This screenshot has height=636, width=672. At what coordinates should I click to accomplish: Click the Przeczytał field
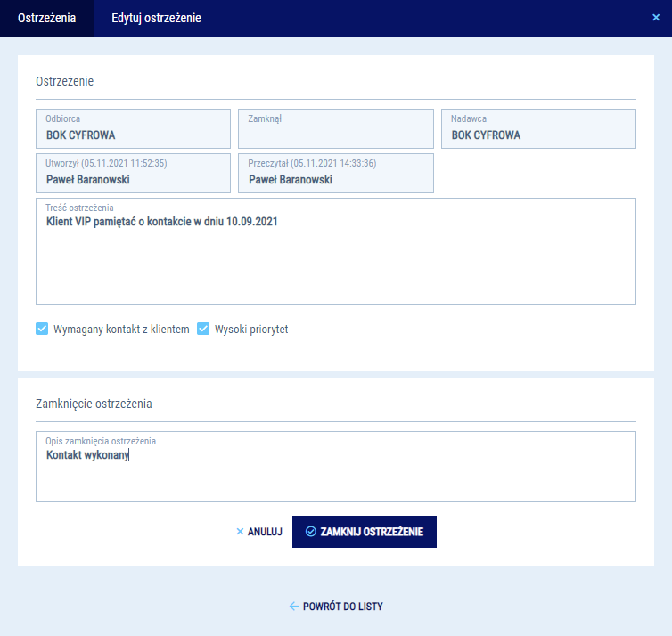[x=335, y=174]
